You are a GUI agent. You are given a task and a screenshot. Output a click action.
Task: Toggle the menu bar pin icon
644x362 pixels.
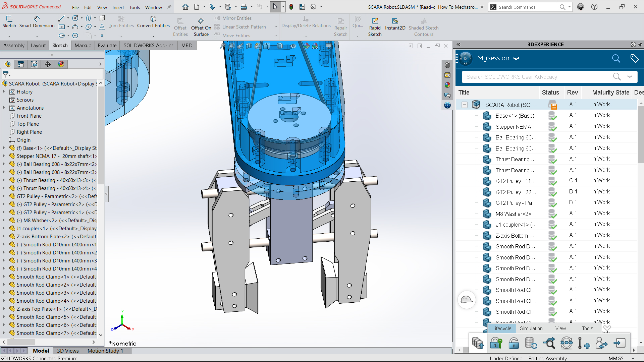coord(169,7)
